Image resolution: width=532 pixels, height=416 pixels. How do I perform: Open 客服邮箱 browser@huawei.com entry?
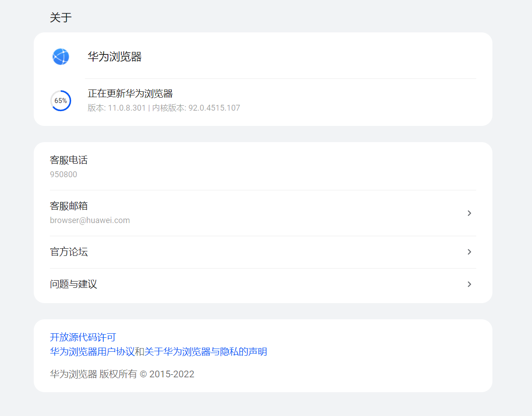point(263,213)
